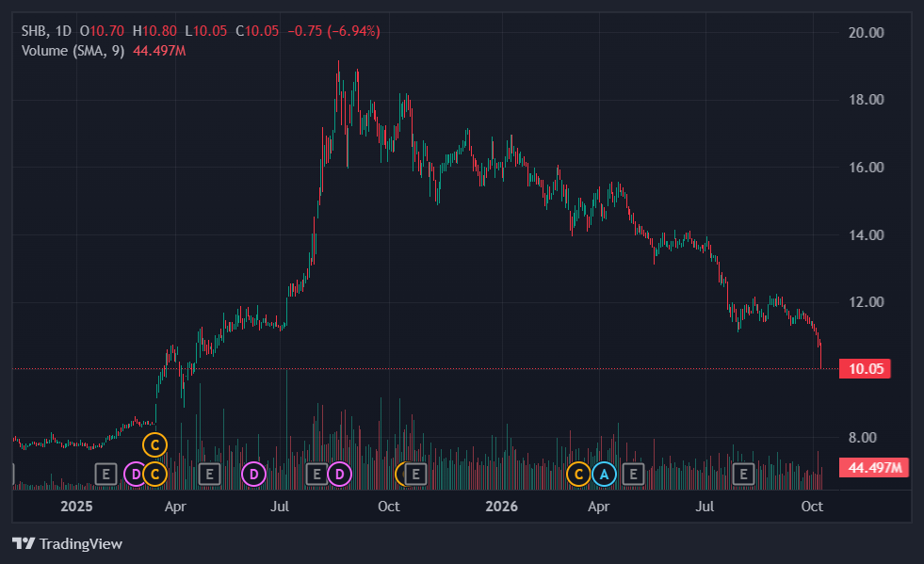Open the D marker between Jul and Oct 2025

click(x=339, y=474)
